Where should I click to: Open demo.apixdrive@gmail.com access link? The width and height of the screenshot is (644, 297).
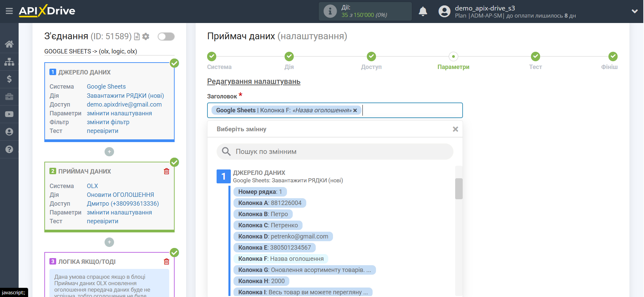124,105
